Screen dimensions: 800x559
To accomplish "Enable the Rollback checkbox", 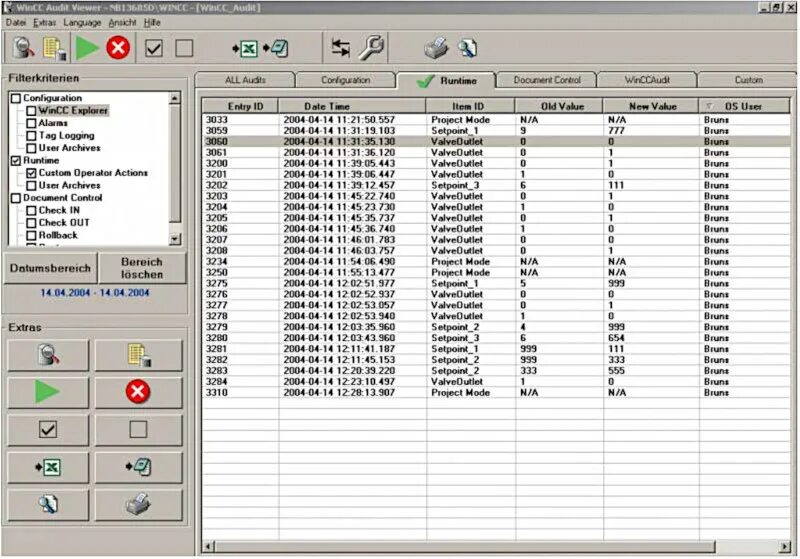I will 31,235.
